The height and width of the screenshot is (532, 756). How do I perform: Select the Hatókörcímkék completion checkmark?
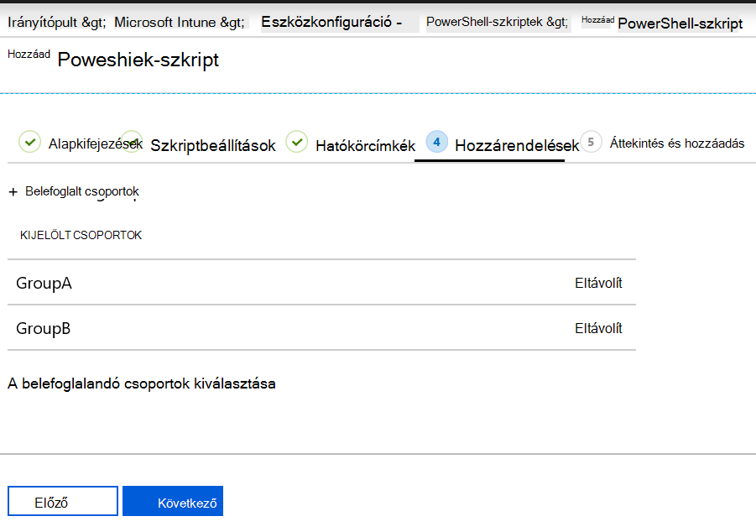click(297, 143)
